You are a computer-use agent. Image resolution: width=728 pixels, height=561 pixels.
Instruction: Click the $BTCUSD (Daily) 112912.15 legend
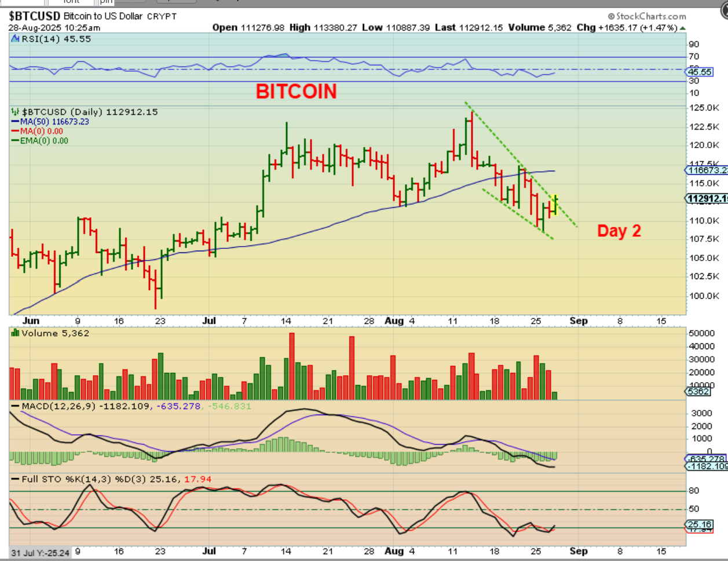90,112
